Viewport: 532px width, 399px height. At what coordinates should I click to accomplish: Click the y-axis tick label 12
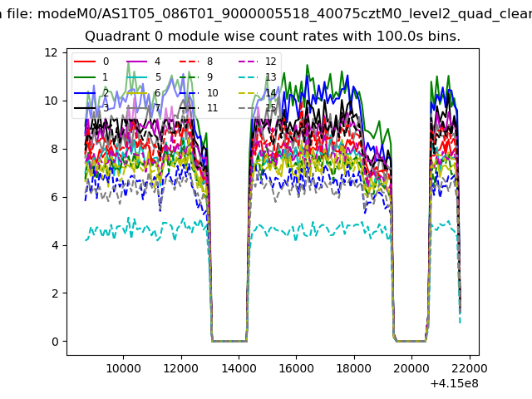(51, 52)
